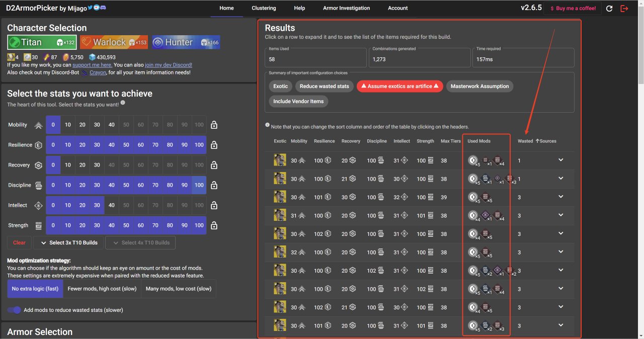The image size is (644, 339).
Task: Click the Hunter class emblem icon
Action: [158, 42]
